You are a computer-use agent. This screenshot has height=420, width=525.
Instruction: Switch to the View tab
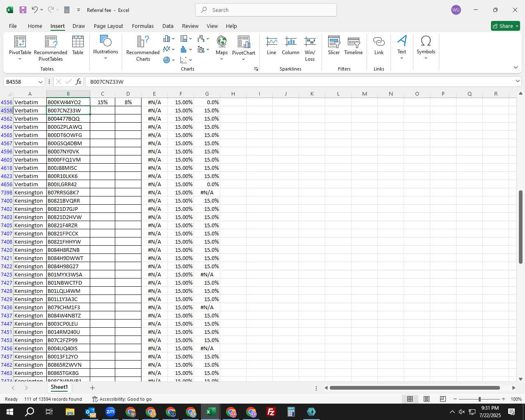coord(212,26)
